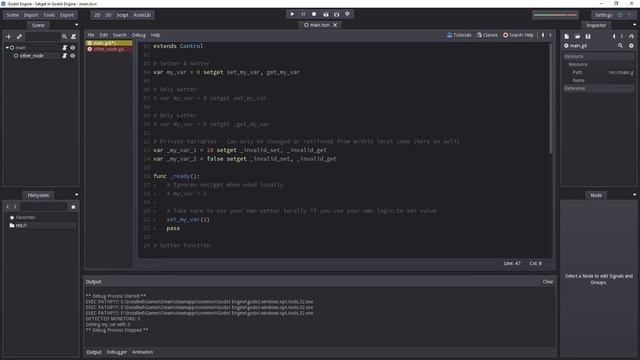The image size is (640, 360).
Task: Switch to Debugger bottom panel
Action: coord(117,352)
